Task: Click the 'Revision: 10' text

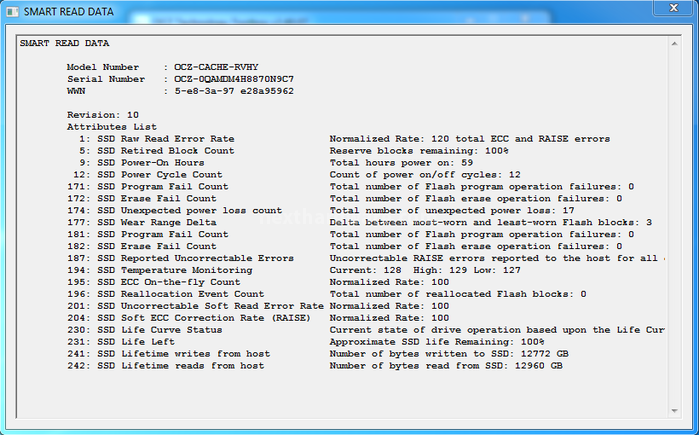Action: tap(103, 115)
